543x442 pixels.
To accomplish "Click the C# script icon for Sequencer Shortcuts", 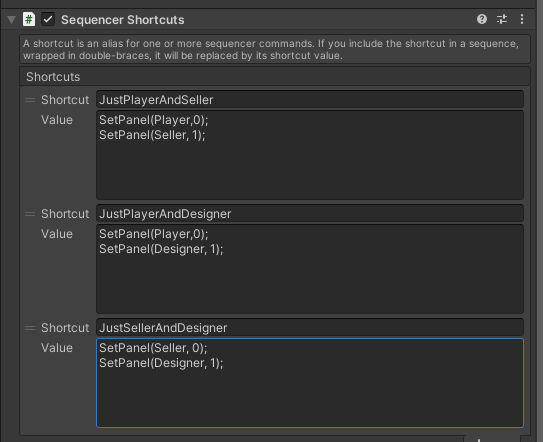I will (29, 19).
